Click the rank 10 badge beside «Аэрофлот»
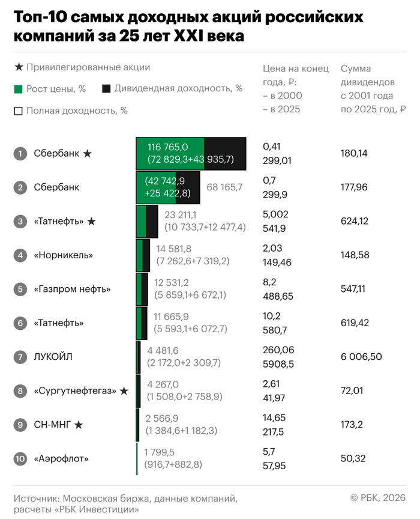This screenshot has width=420, height=519. coord(20,459)
